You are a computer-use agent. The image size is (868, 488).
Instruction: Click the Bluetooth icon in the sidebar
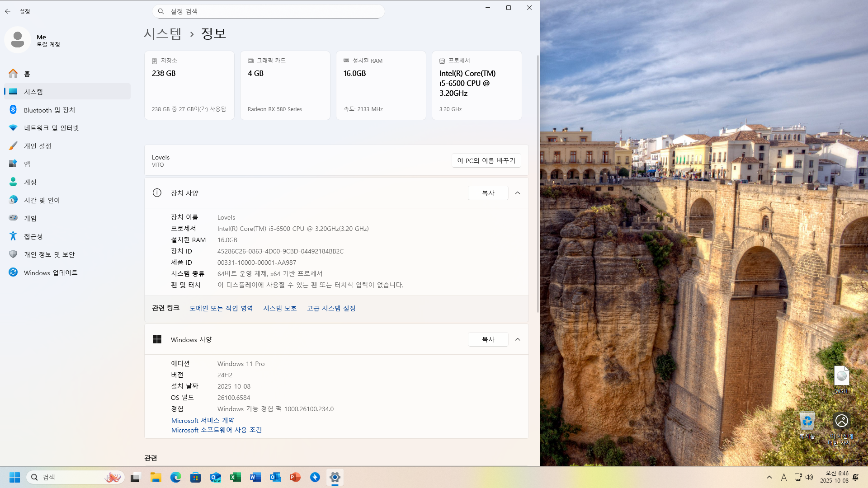pos(13,110)
